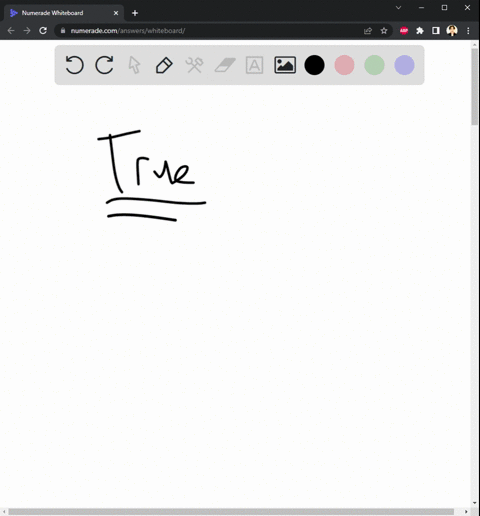Close the Numerade Whiteboard tab

coord(116,13)
